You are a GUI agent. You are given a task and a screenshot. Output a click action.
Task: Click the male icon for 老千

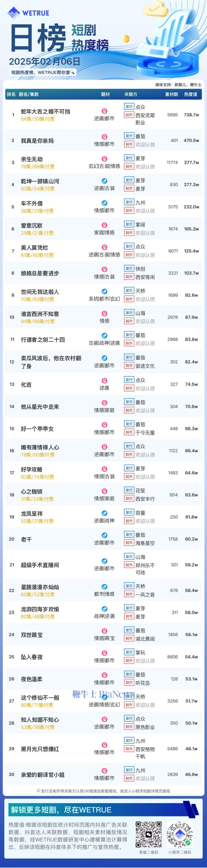click(104, 535)
